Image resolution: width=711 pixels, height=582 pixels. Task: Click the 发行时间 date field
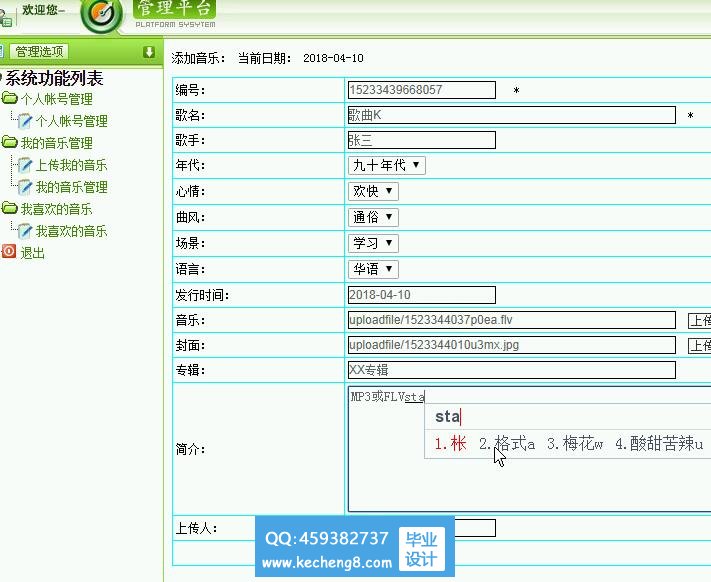(x=422, y=295)
